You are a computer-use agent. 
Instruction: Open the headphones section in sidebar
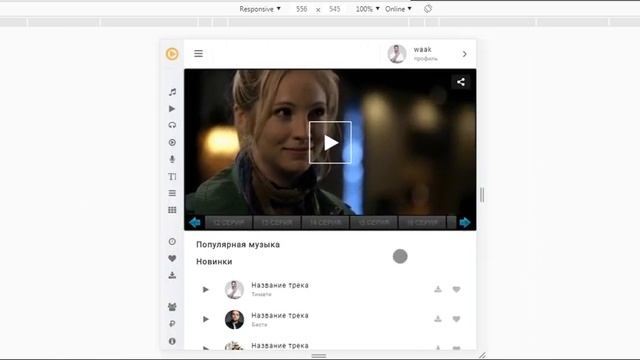pyautogui.click(x=172, y=125)
